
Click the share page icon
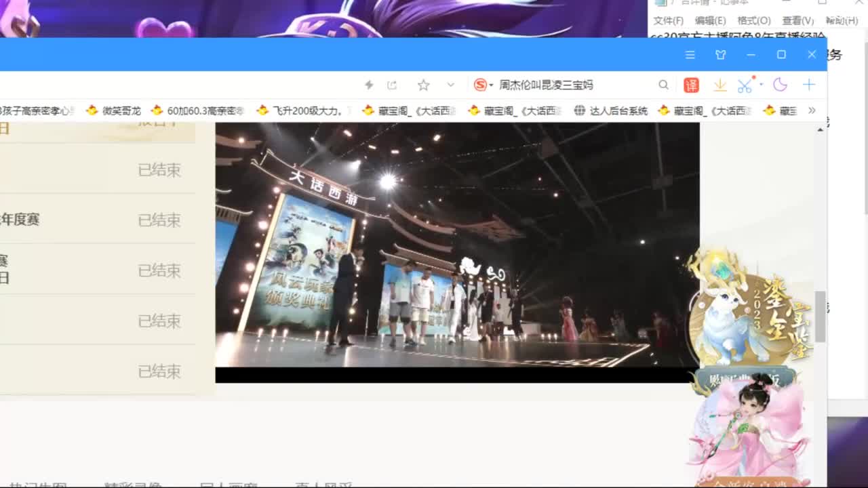tap(392, 85)
